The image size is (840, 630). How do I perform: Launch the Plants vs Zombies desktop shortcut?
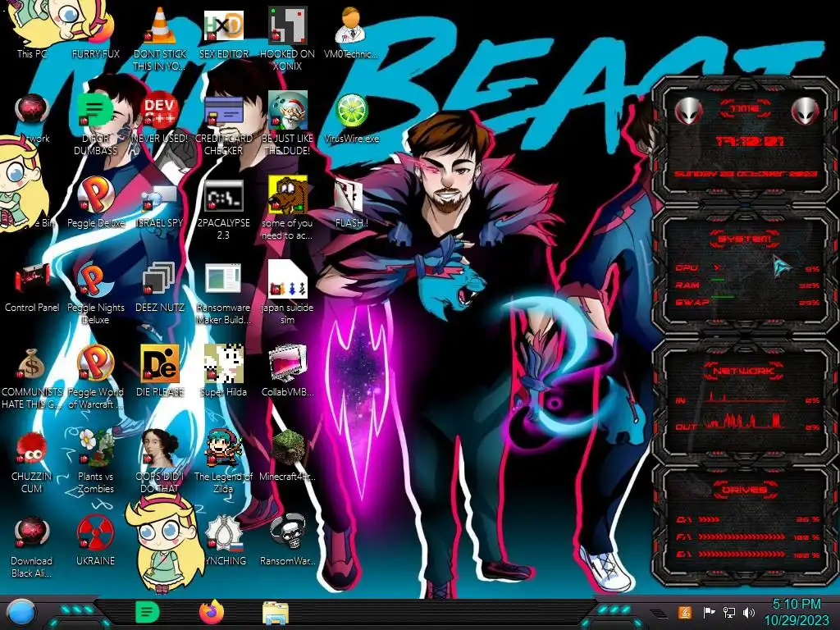point(95,462)
